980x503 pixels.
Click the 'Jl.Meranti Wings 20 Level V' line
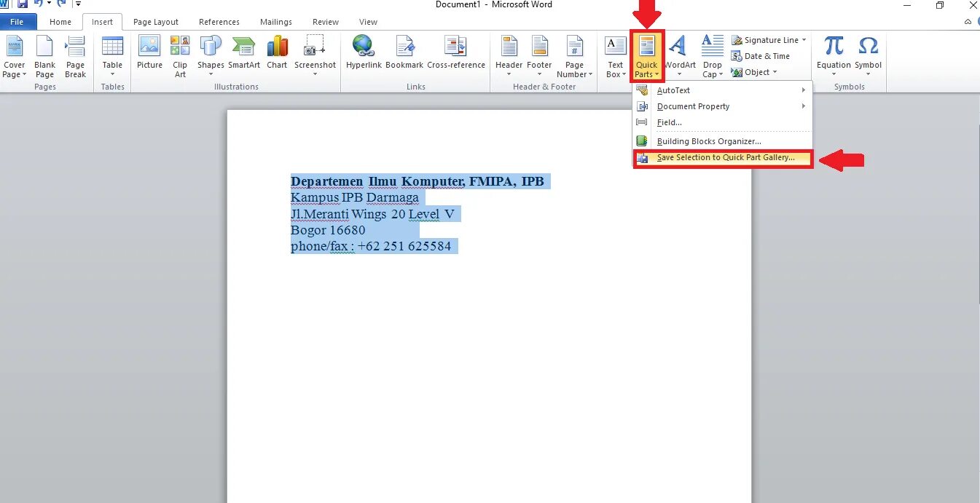pyautogui.click(x=372, y=213)
